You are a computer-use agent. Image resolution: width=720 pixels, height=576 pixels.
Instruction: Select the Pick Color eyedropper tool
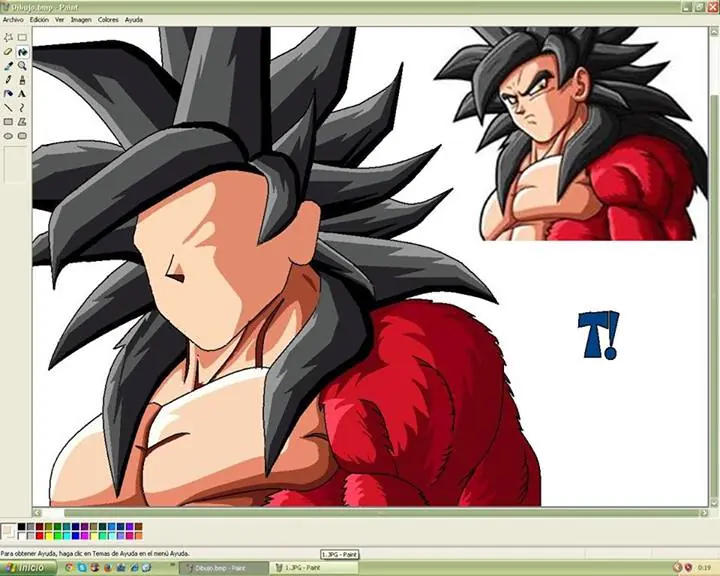[8, 66]
